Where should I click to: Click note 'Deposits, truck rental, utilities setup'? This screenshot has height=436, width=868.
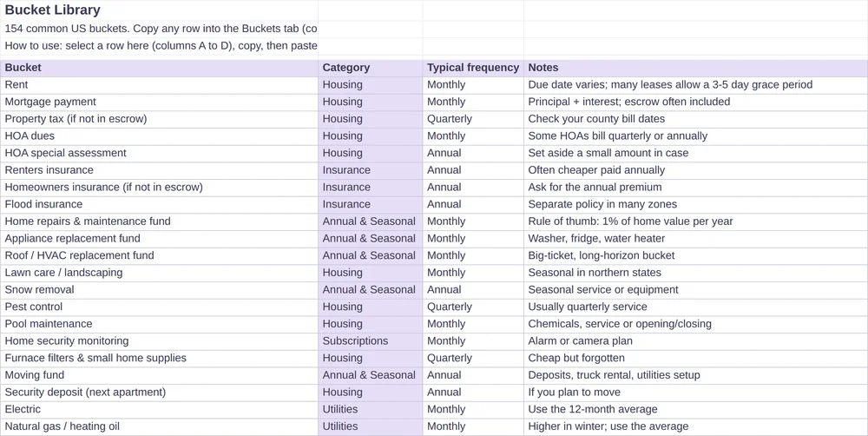click(696, 375)
